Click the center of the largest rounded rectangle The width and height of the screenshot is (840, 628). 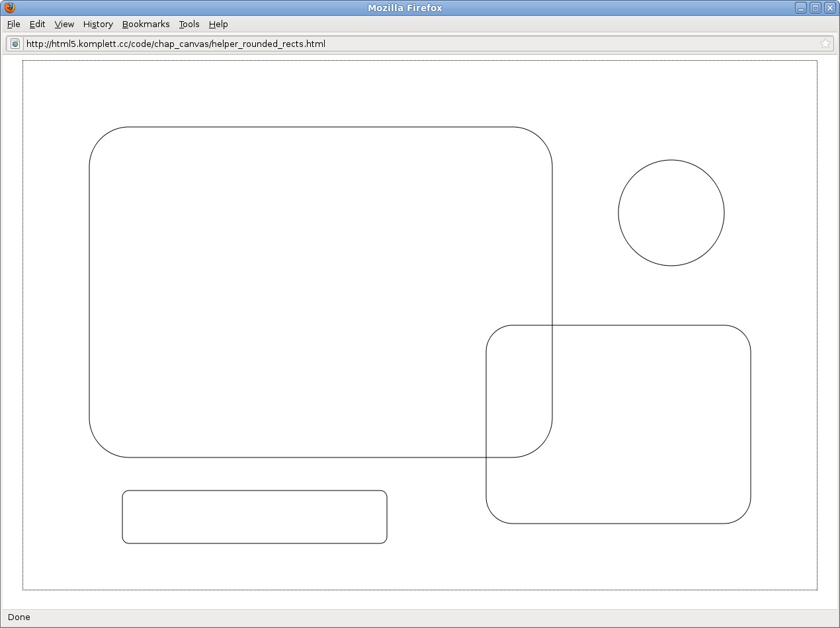(x=321, y=292)
